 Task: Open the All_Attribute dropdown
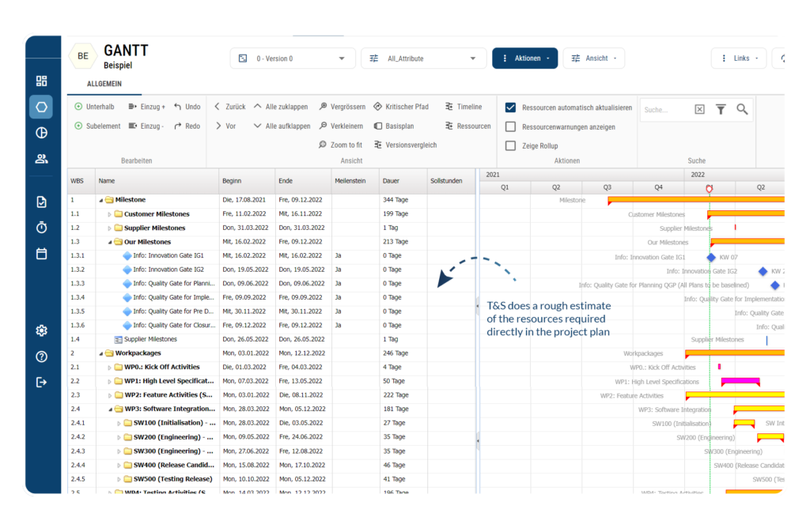423,58
